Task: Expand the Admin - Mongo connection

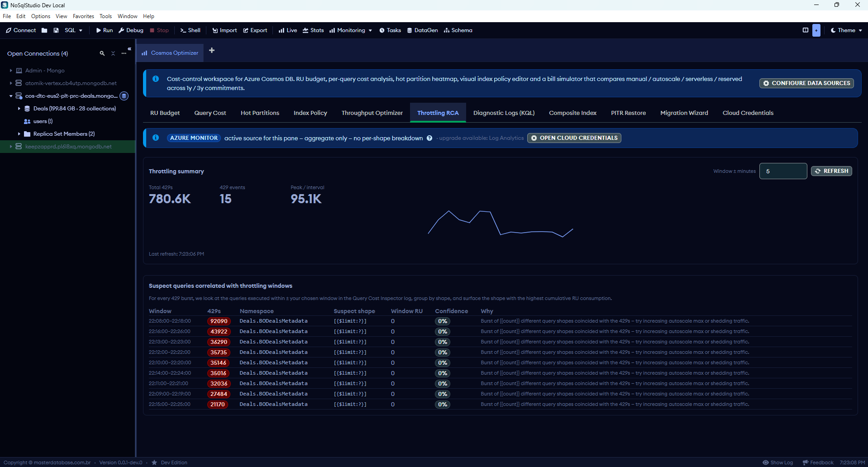Action: coord(11,71)
